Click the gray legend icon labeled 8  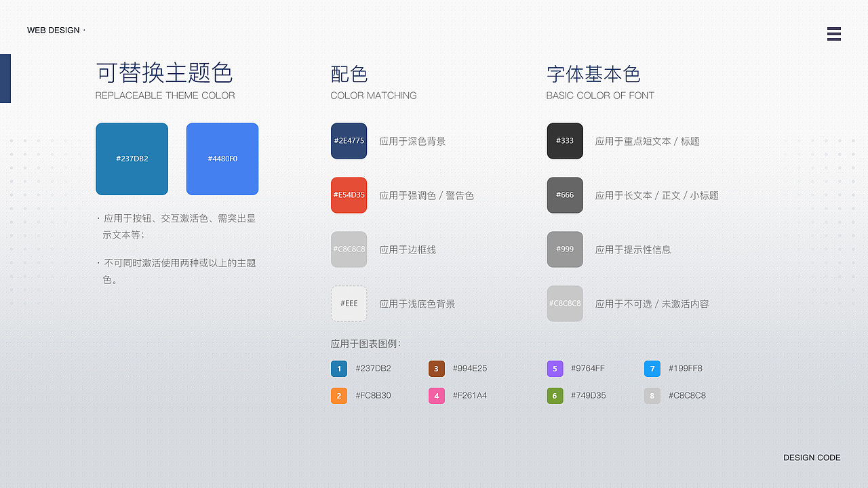pyautogui.click(x=652, y=395)
